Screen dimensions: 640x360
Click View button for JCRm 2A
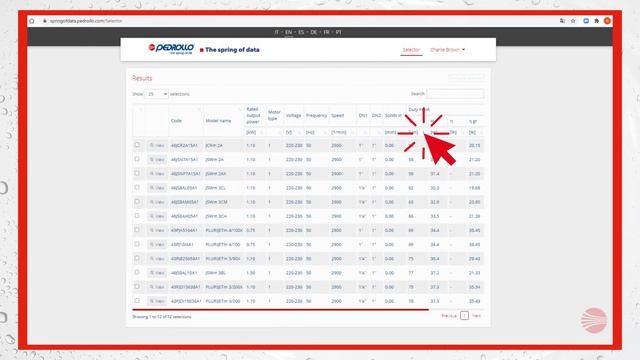tap(157, 145)
